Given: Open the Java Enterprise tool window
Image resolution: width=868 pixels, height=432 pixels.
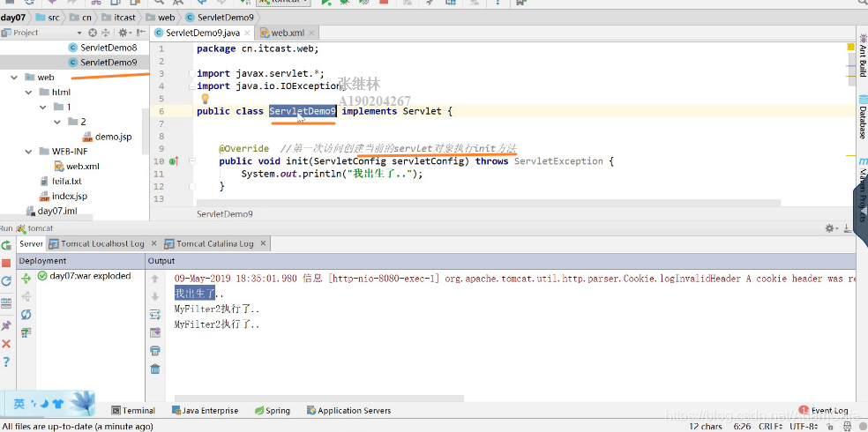Looking at the screenshot, I should click(205, 411).
